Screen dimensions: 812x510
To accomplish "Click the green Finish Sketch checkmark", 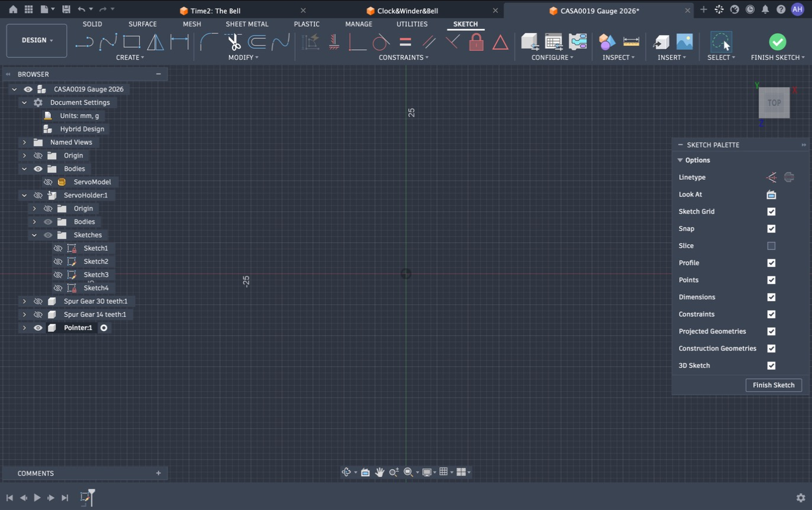I will coord(778,42).
